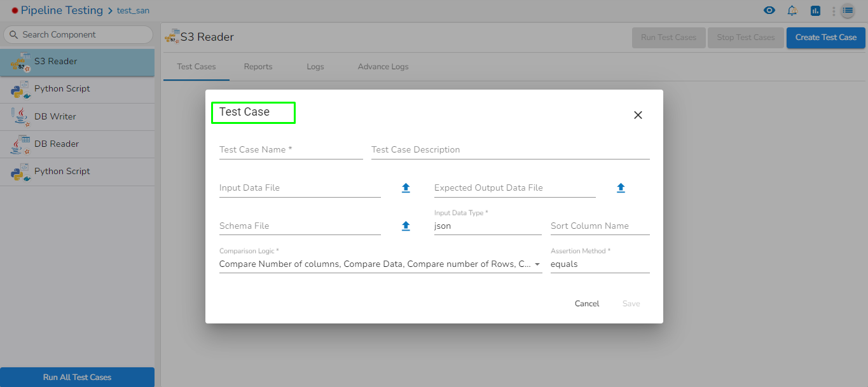
Task: Click the bar chart icon in header
Action: click(815, 11)
